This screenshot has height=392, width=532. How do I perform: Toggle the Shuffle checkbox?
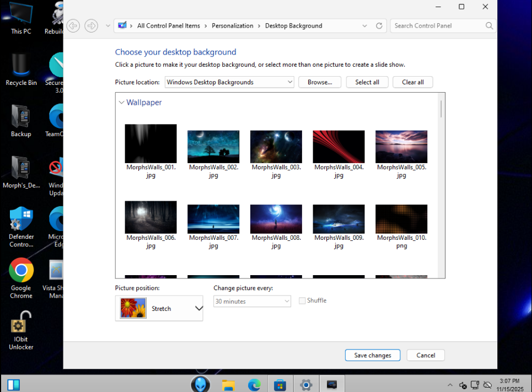(302, 301)
